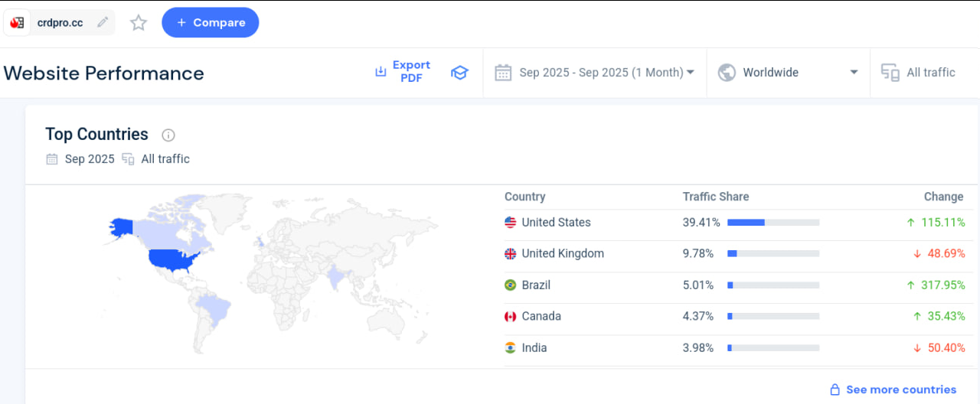This screenshot has width=980, height=404.
Task: Click the United States traffic share bar
Action: (773, 223)
